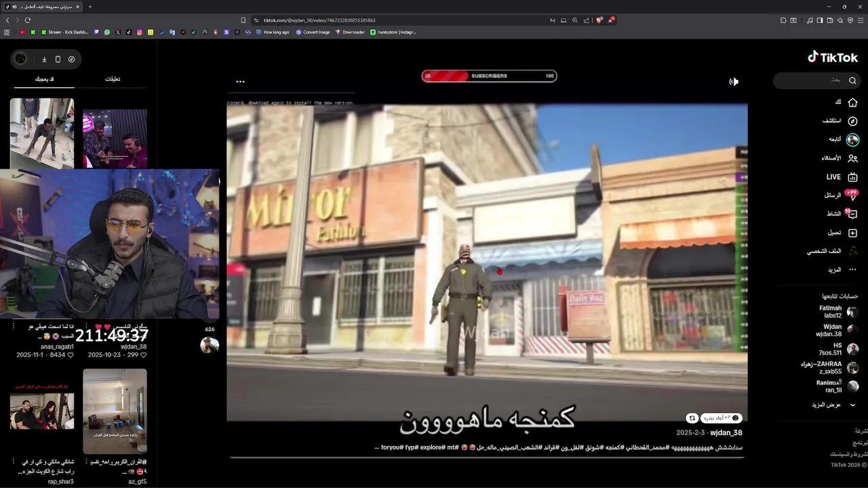Open the video's three-dots options menu
The height and width of the screenshot is (488, 868).
point(240,81)
